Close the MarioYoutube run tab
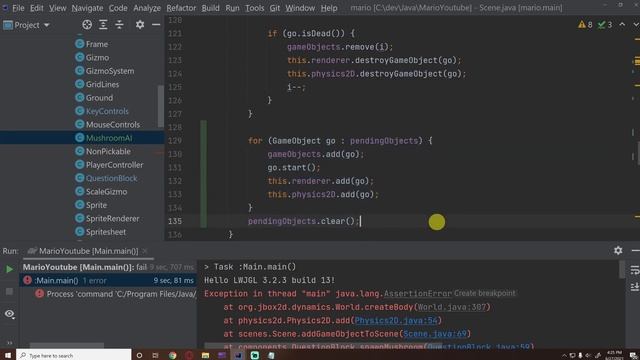Image resolution: width=640 pixels, height=360 pixels. [x=145, y=251]
